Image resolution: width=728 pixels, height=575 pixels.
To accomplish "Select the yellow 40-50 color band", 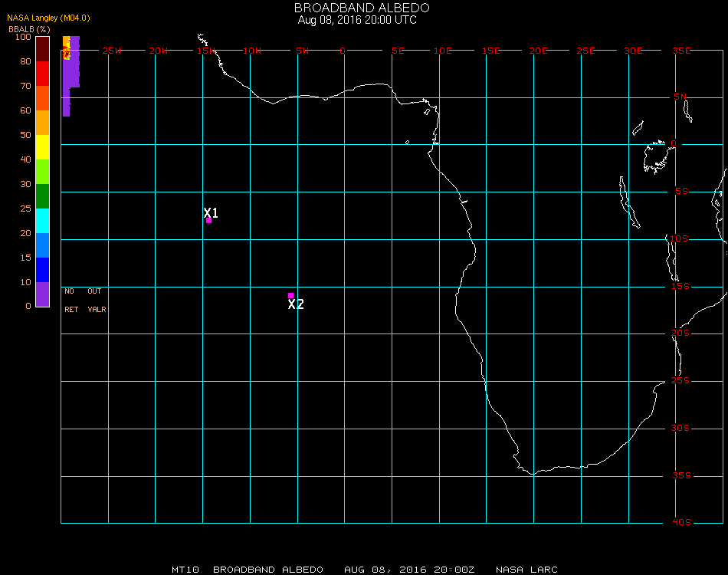I will (x=43, y=147).
